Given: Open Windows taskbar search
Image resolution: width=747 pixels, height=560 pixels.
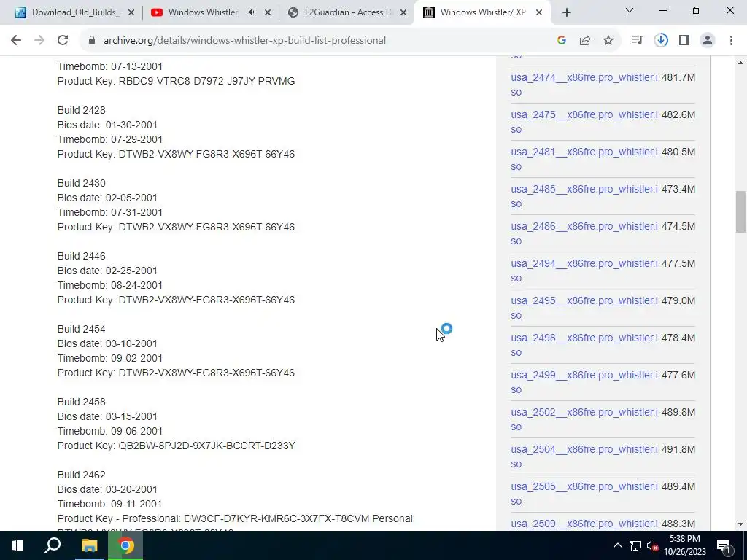Looking at the screenshot, I should [x=53, y=545].
